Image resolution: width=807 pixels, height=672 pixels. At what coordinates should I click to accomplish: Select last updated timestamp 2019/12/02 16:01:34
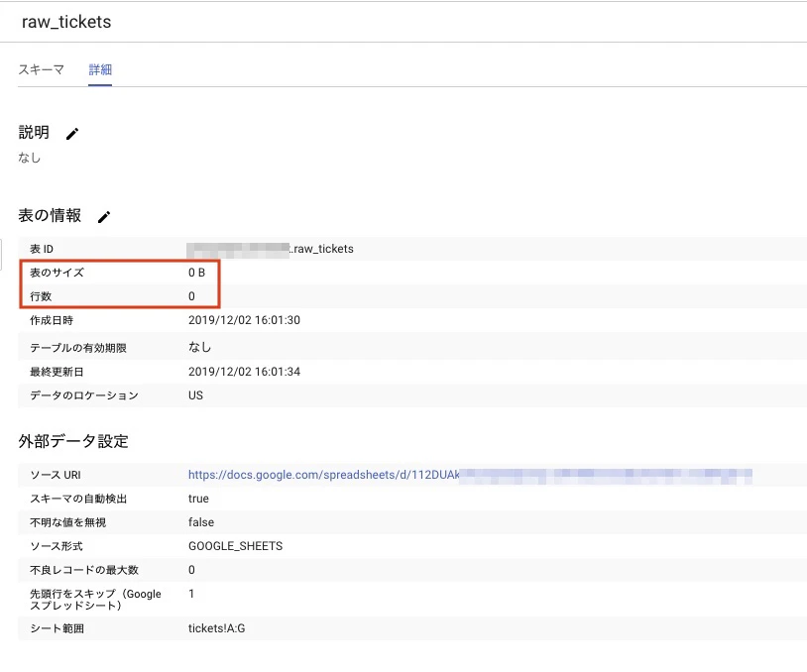(x=244, y=372)
